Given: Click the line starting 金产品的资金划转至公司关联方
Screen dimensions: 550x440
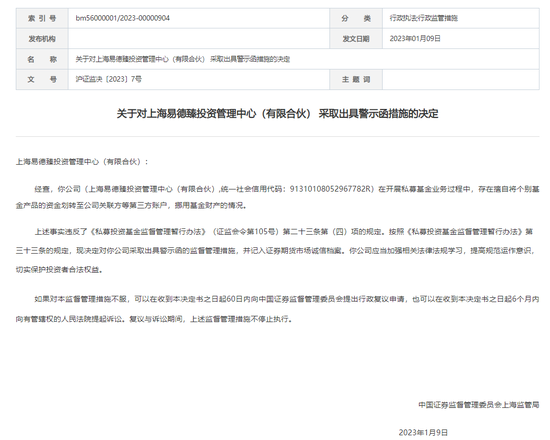Looking at the screenshot, I should pos(131,206).
